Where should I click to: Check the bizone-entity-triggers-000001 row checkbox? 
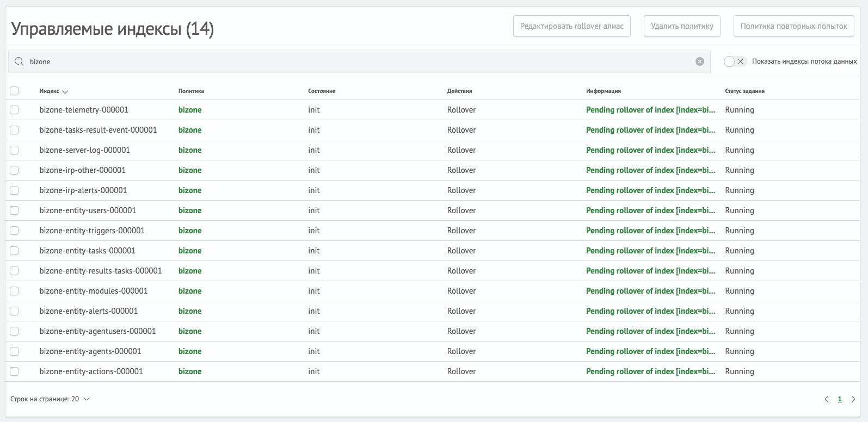pyautogui.click(x=14, y=231)
